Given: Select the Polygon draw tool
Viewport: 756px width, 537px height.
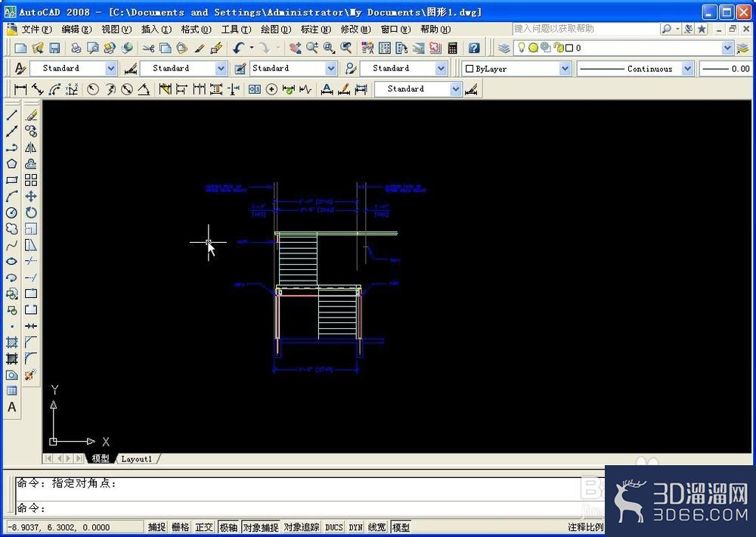Looking at the screenshot, I should [x=12, y=163].
